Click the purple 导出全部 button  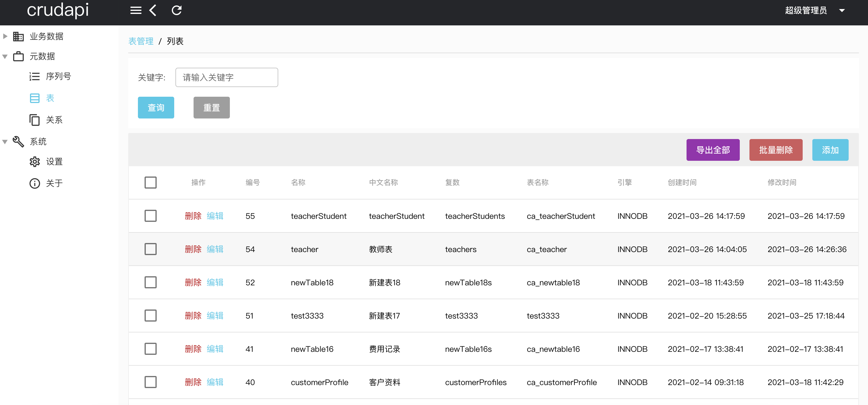click(713, 150)
